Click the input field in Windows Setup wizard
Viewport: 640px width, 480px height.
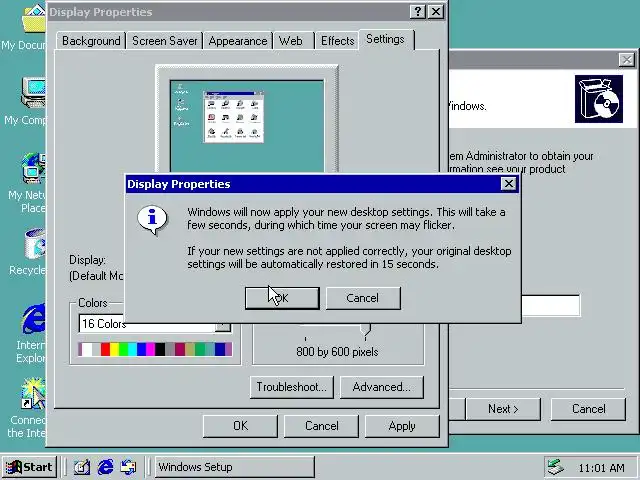[x=551, y=305]
